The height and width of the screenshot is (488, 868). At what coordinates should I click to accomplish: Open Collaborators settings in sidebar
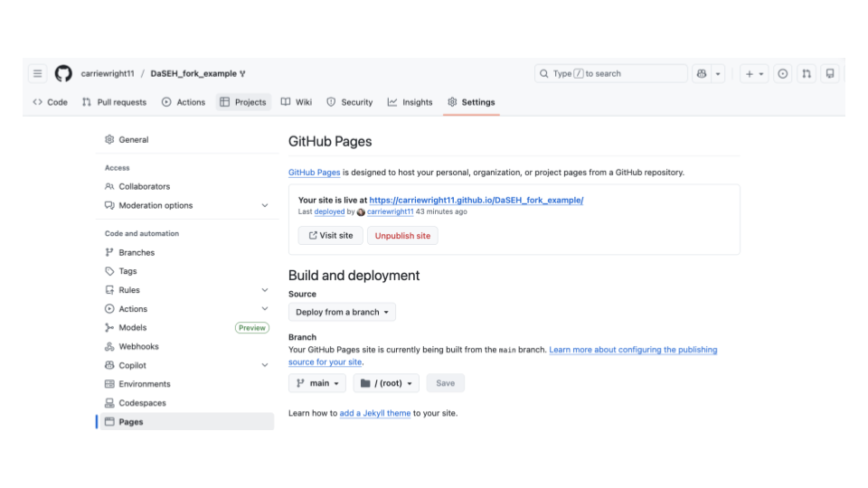click(x=187, y=186)
